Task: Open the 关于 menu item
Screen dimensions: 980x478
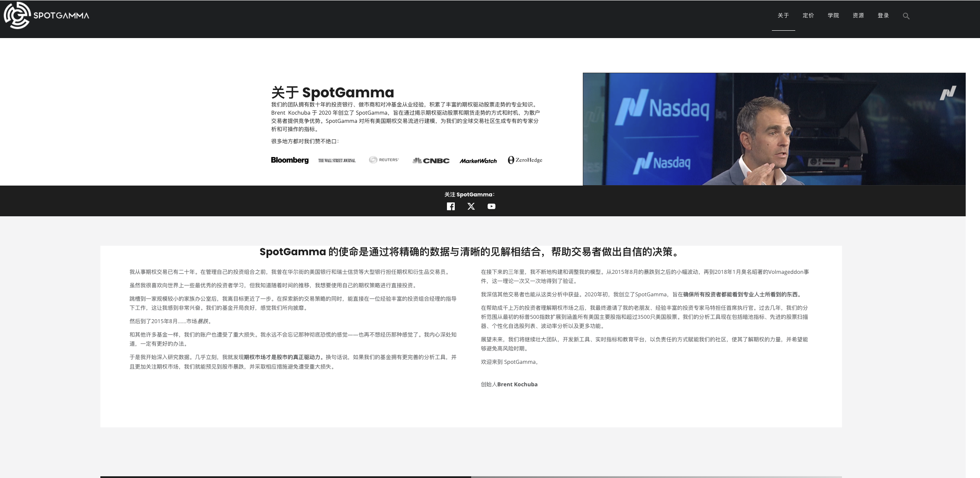Action: pyautogui.click(x=783, y=16)
